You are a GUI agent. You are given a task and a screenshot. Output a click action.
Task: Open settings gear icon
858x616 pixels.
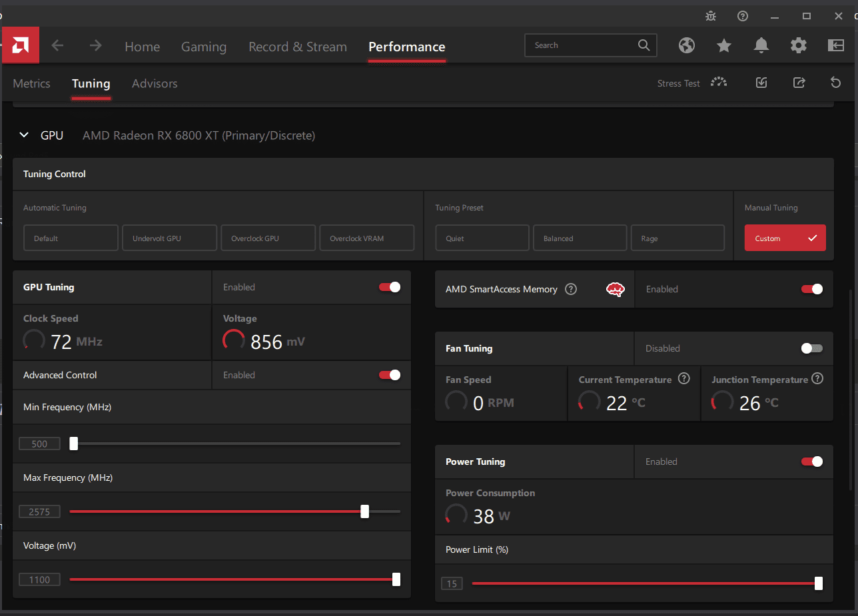pyautogui.click(x=799, y=45)
